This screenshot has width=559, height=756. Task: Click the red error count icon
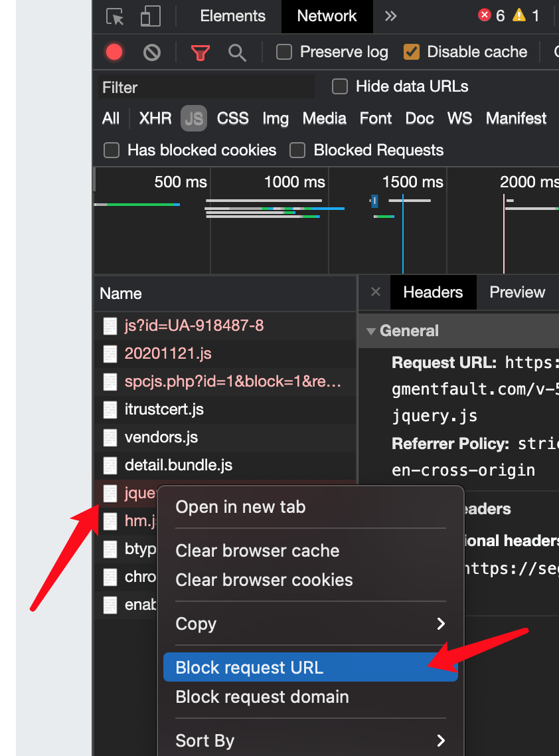[485, 15]
